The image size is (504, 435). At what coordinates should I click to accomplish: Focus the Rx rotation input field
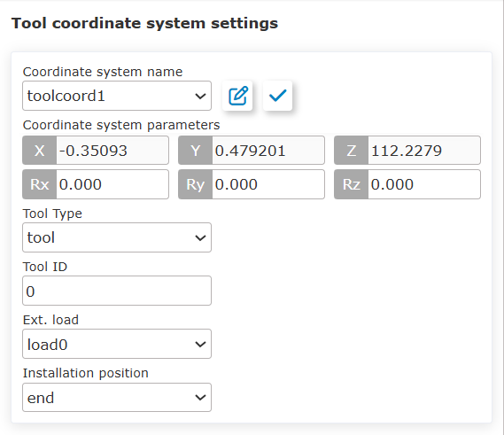click(x=112, y=184)
